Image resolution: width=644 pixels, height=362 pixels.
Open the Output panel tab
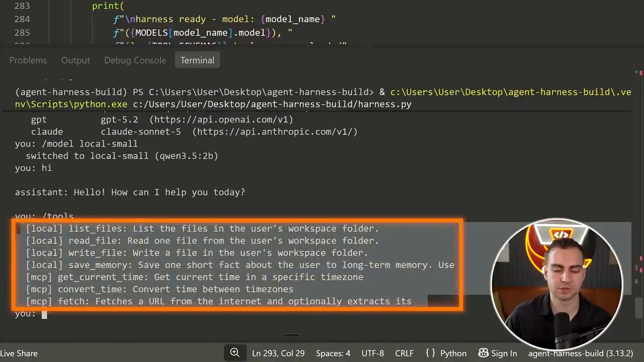pyautogui.click(x=75, y=60)
